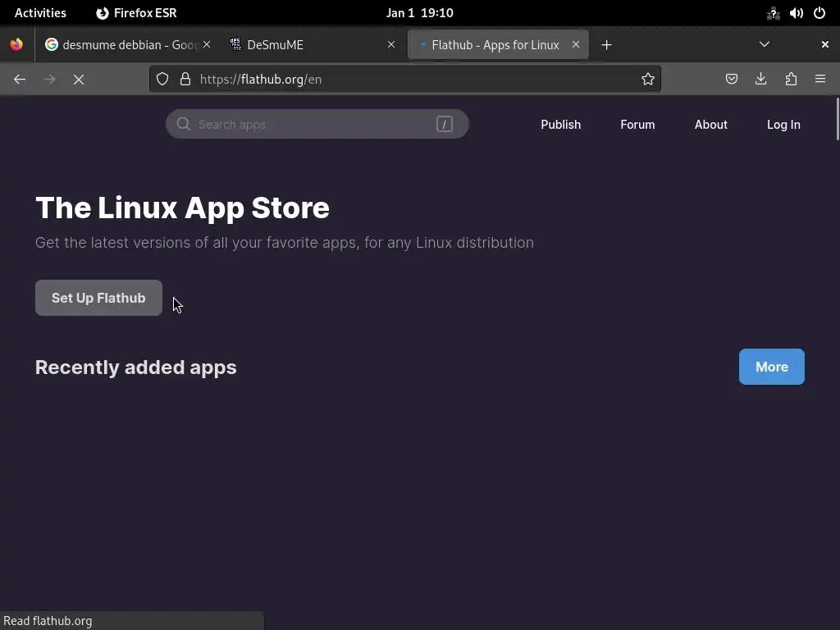Click the More button for recent apps
This screenshot has width=840, height=630.
click(771, 367)
